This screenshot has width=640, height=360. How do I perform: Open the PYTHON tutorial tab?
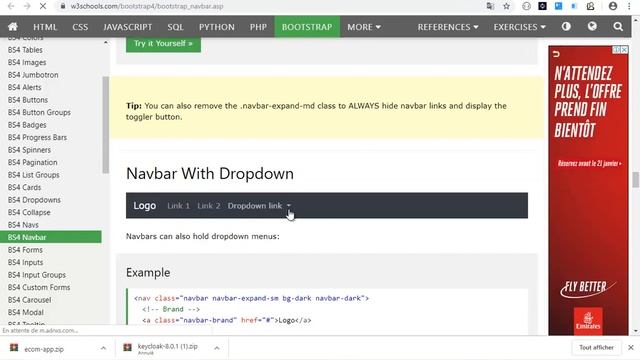[217, 27]
